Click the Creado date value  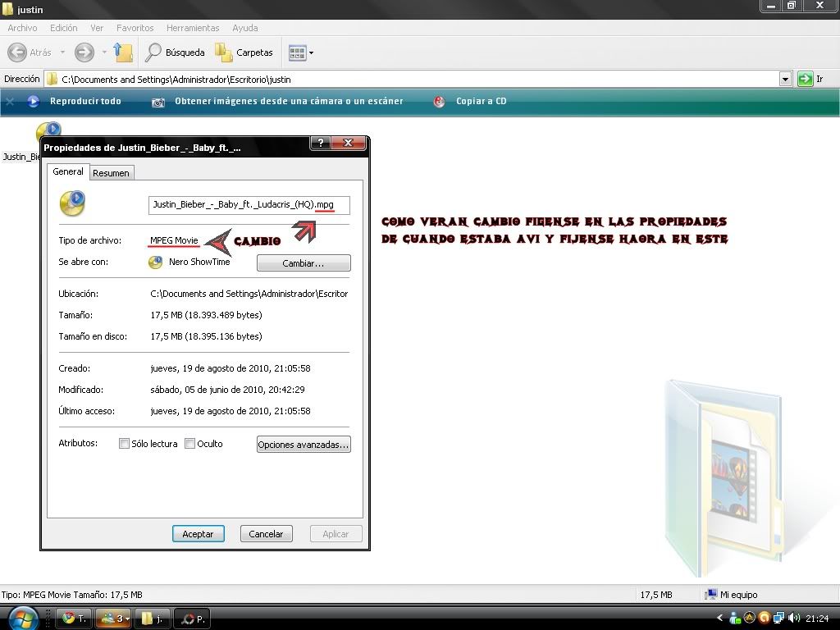coord(231,368)
